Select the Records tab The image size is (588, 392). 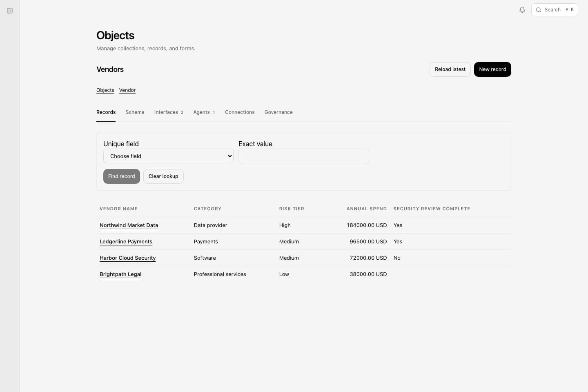pos(106,112)
